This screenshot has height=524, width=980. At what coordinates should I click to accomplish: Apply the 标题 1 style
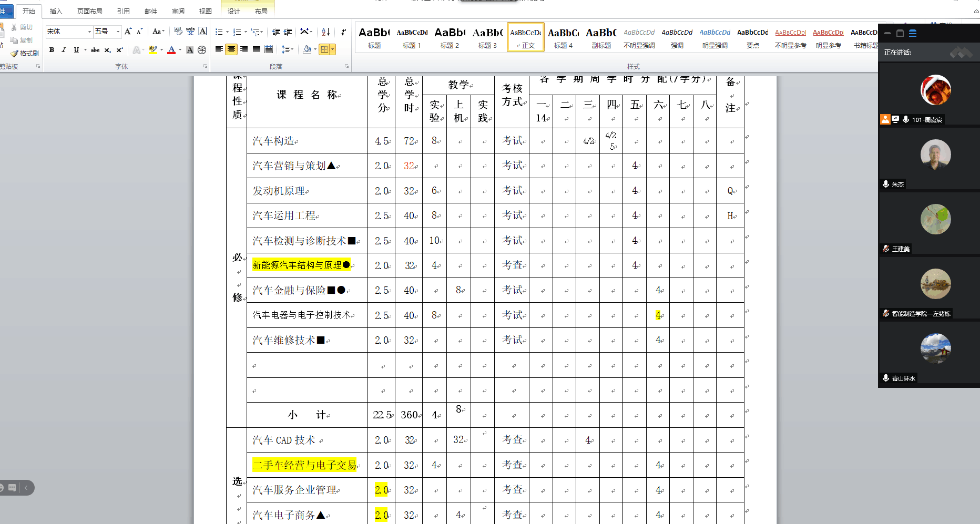click(412, 38)
